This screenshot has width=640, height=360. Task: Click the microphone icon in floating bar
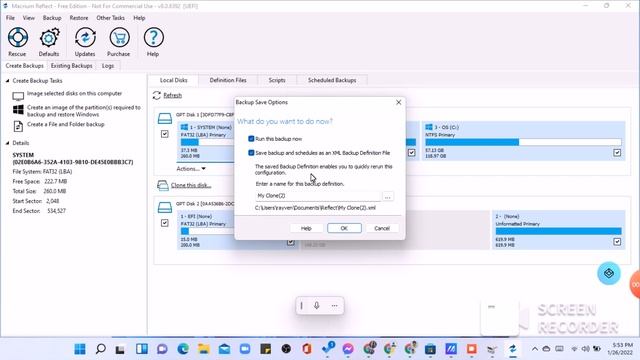pyautogui.click(x=317, y=305)
